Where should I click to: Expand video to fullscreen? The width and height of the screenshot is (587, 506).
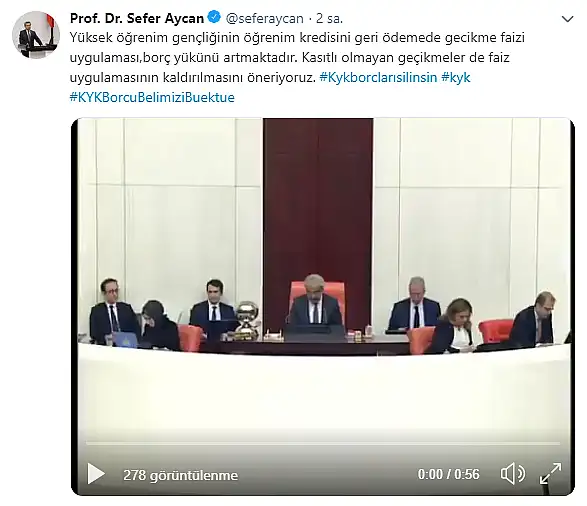[x=550, y=473]
